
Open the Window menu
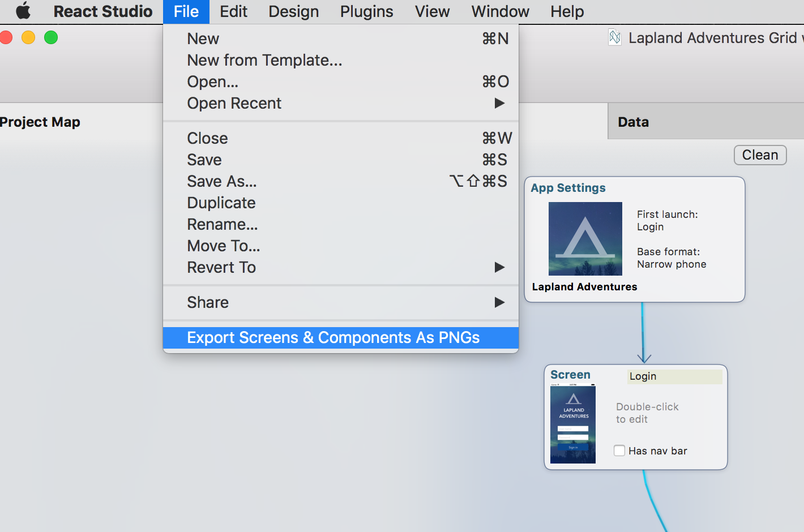(500, 11)
